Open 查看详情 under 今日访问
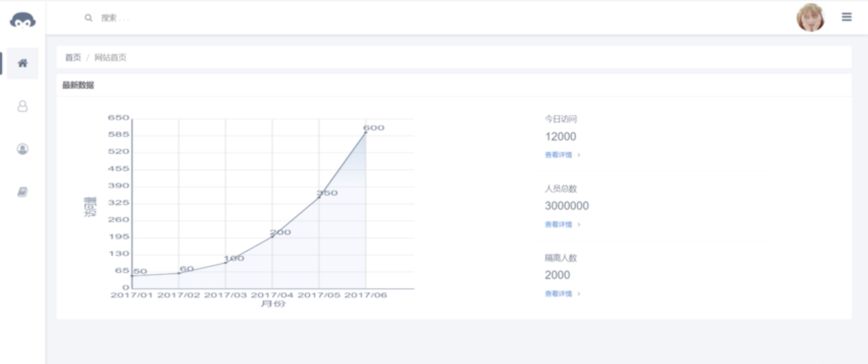 point(558,155)
